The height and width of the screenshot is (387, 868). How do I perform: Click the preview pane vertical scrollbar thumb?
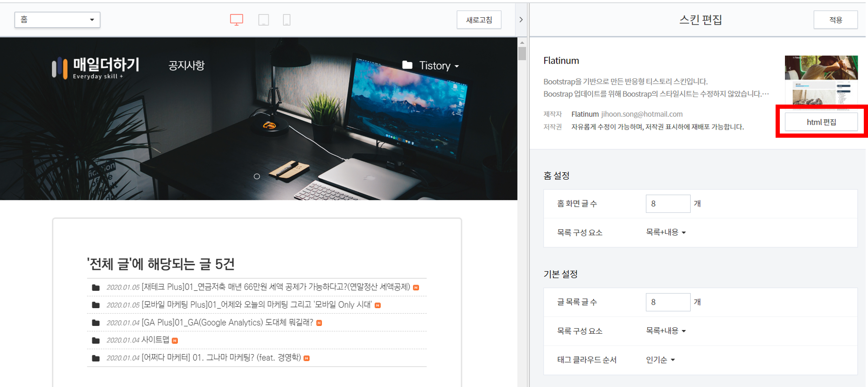[522, 53]
